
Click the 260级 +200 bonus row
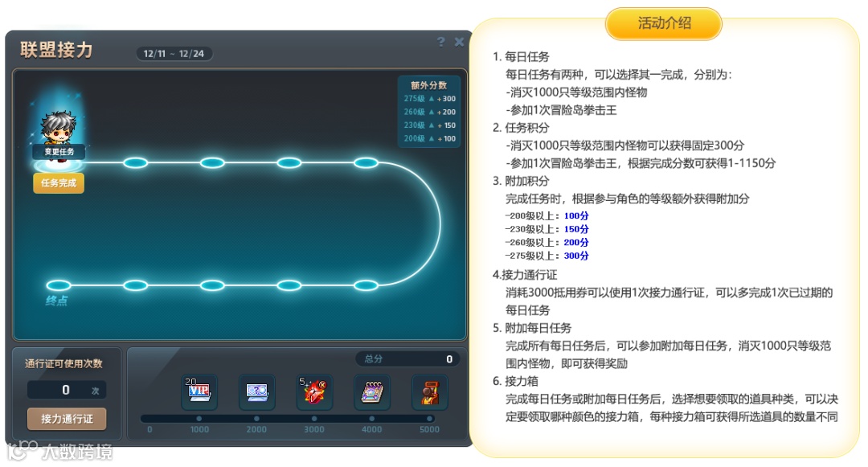(429, 112)
